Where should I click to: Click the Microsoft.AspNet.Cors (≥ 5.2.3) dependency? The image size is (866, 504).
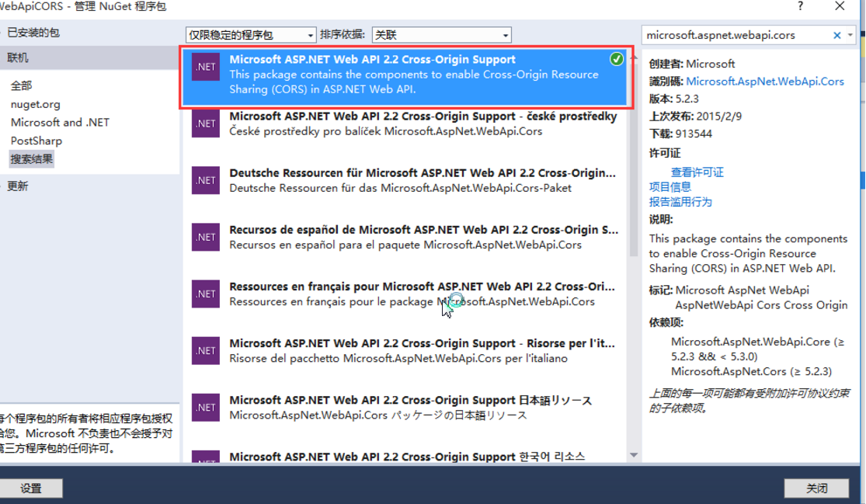coord(751,371)
